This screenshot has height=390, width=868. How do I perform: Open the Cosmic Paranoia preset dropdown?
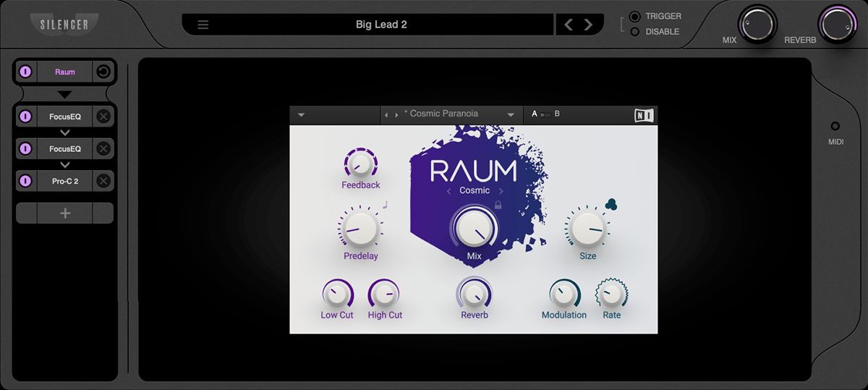pyautogui.click(x=511, y=114)
